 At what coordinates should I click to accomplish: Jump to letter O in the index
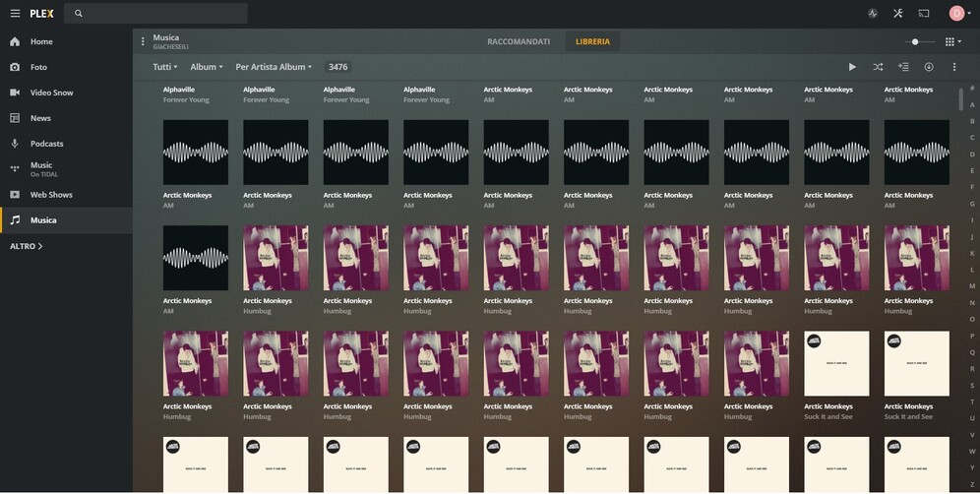(x=972, y=319)
